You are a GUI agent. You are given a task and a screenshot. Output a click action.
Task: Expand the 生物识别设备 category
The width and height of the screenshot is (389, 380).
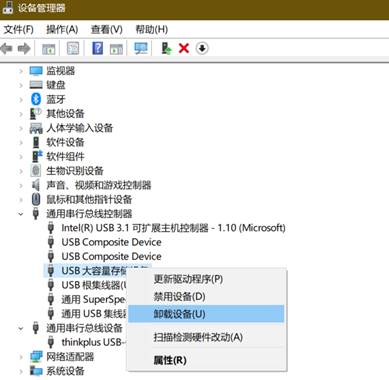click(x=21, y=171)
